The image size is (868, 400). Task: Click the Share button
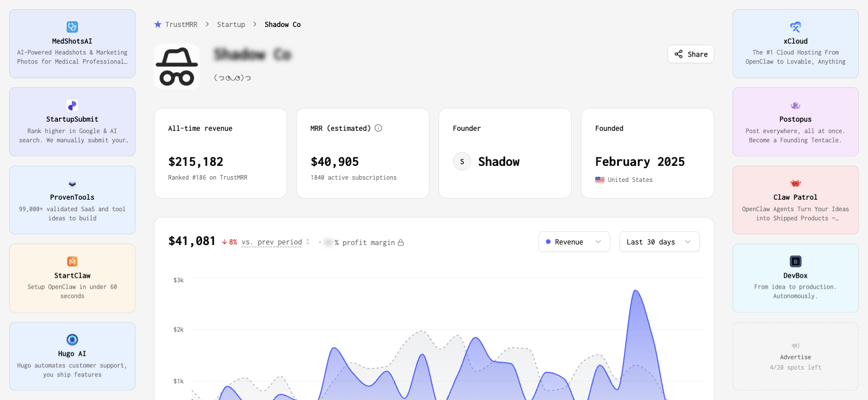click(x=691, y=54)
